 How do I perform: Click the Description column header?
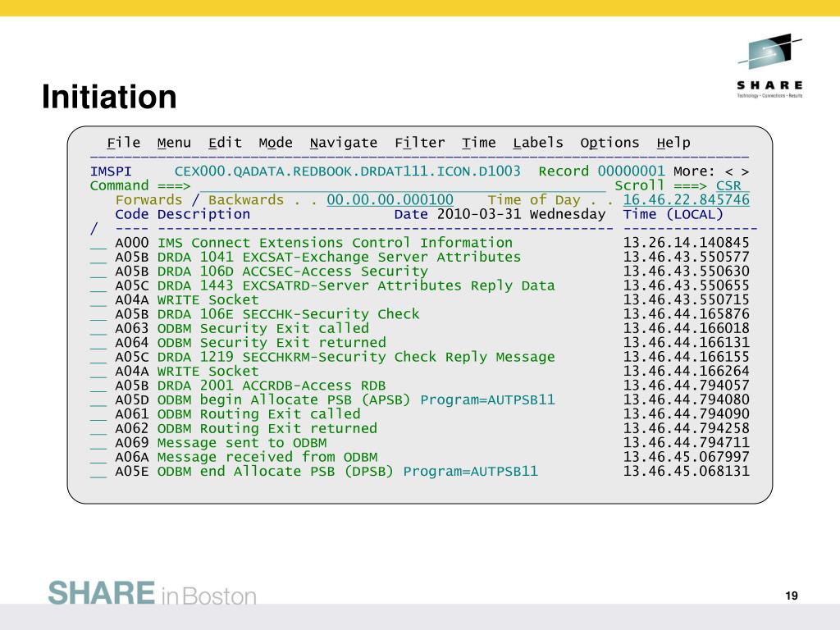pos(203,214)
